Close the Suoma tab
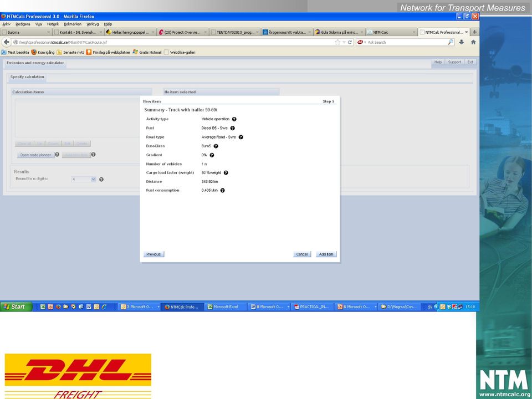This screenshot has height=399, width=532. (49, 32)
